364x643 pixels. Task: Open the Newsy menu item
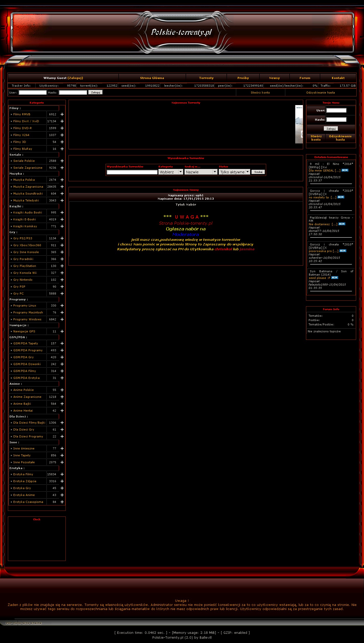click(x=275, y=78)
